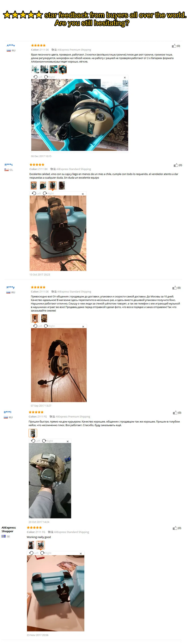187x644 pixels.
Task: Rotate Left the A***v review photo
Action: [x=38, y=77]
